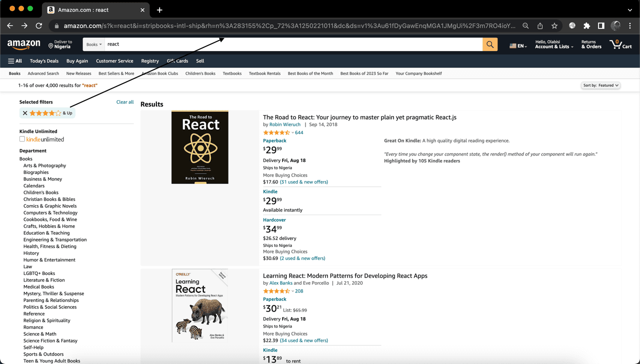
Task: Open Gift Cards
Action: click(x=177, y=61)
